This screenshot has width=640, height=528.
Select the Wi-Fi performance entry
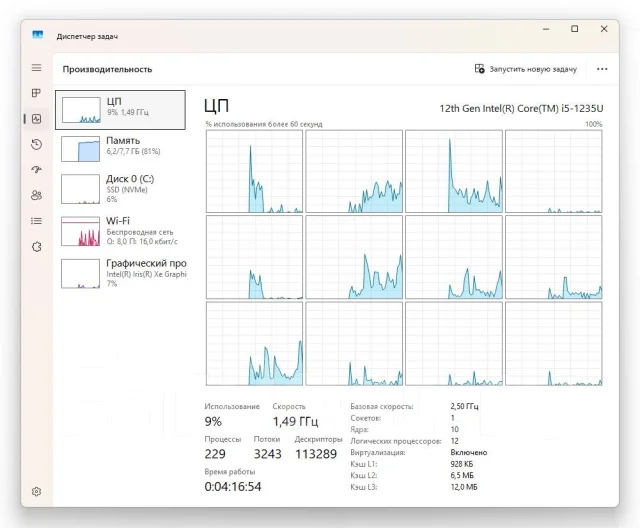click(120, 231)
